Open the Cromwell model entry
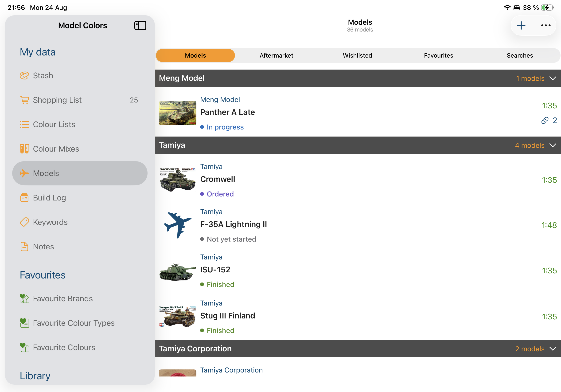Viewport: 561px width, 392px height. tap(358, 180)
